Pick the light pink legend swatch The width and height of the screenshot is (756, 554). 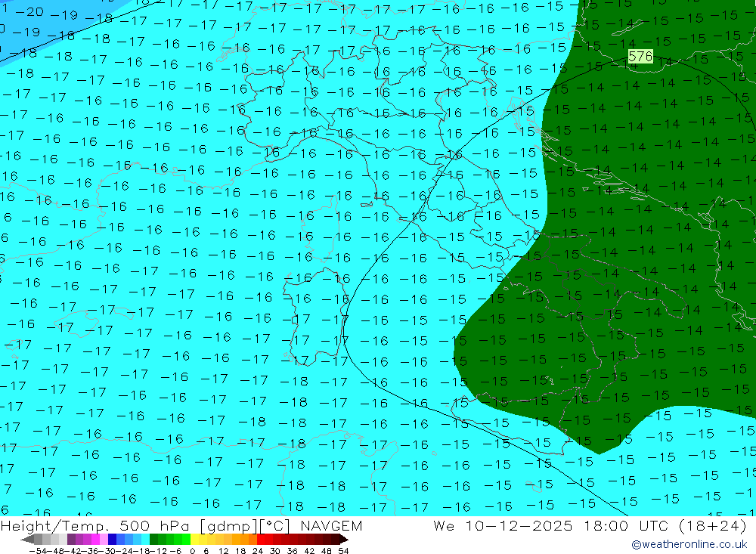[x=104, y=539]
